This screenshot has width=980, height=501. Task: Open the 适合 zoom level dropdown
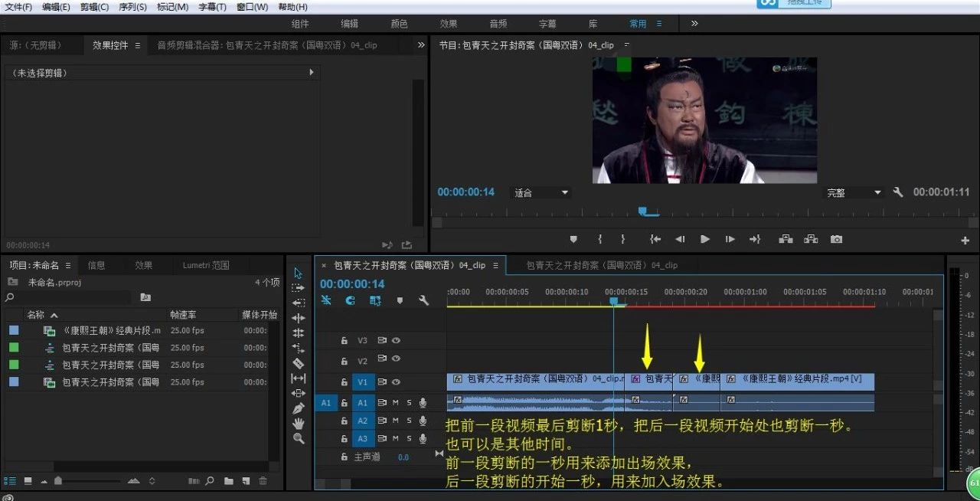coord(541,193)
